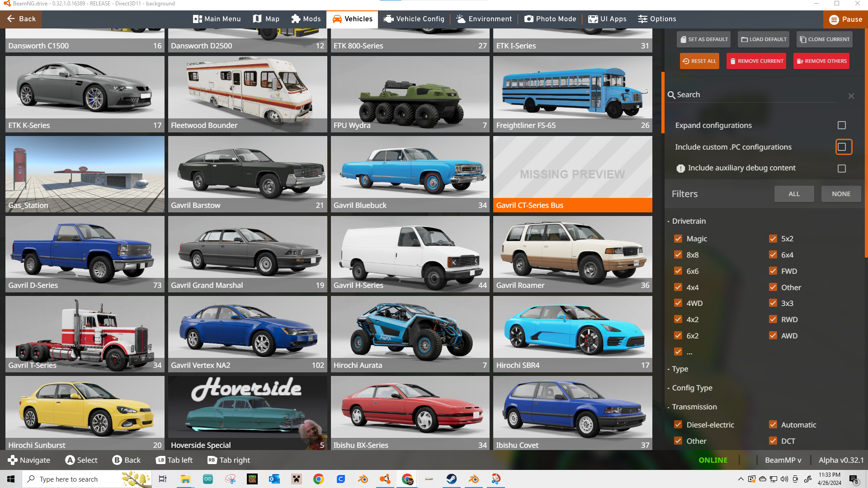Click Remove Current button

[756, 61]
